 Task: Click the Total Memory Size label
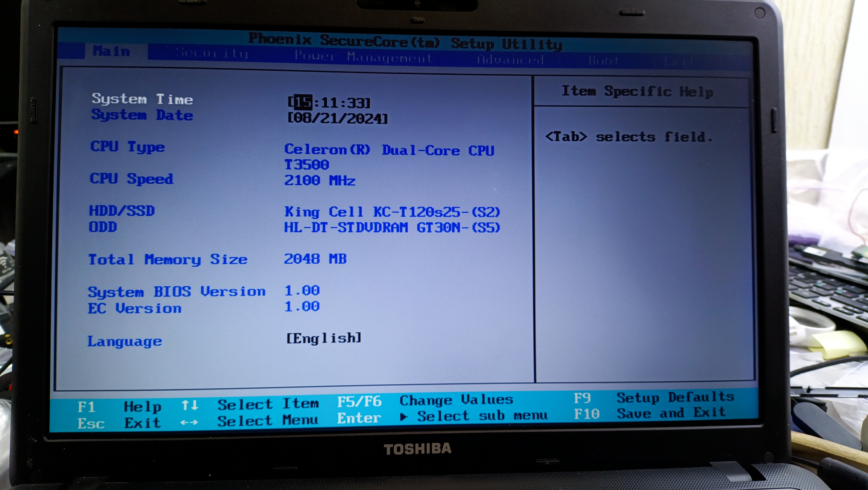[x=168, y=260]
